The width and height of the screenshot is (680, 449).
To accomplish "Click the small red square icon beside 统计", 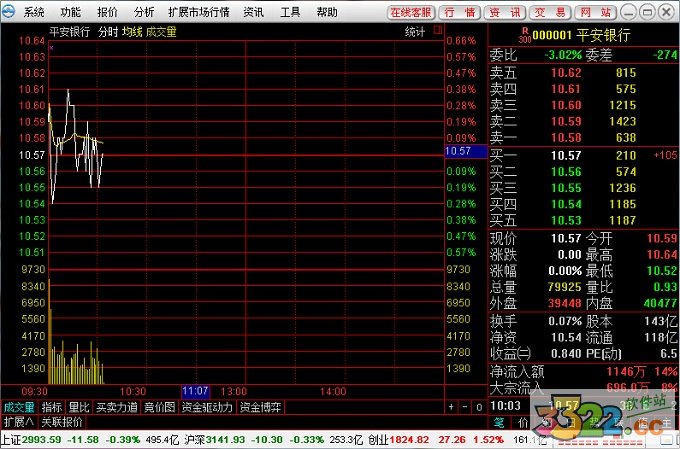I will pos(438,30).
